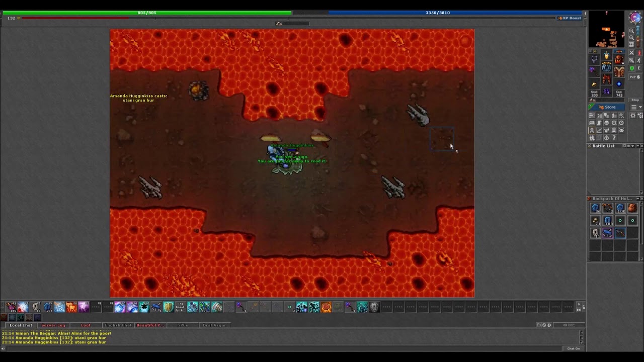Toggle chase opponent running figure
Viewport: 644px width, 362px height.
pos(639,60)
